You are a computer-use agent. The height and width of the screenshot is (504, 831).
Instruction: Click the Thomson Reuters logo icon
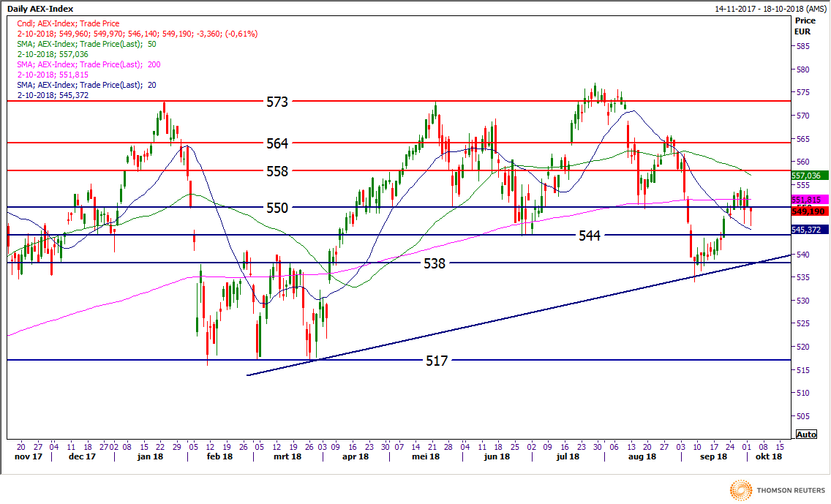point(742,489)
